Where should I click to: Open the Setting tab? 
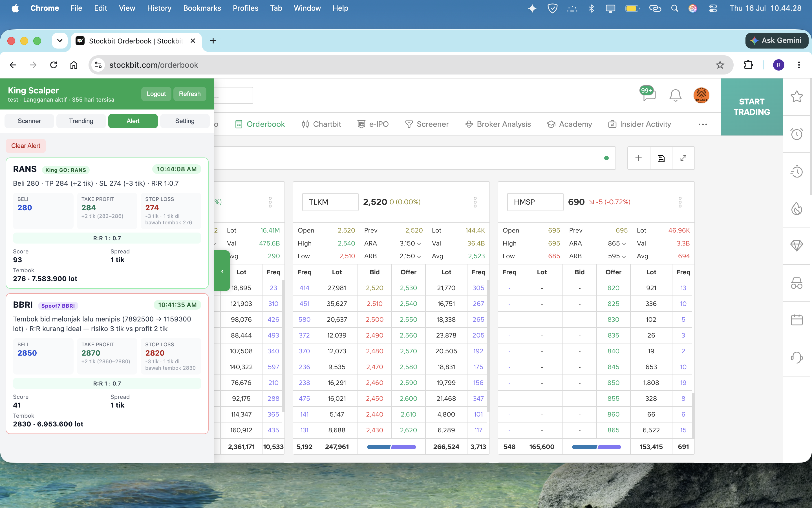(x=185, y=121)
